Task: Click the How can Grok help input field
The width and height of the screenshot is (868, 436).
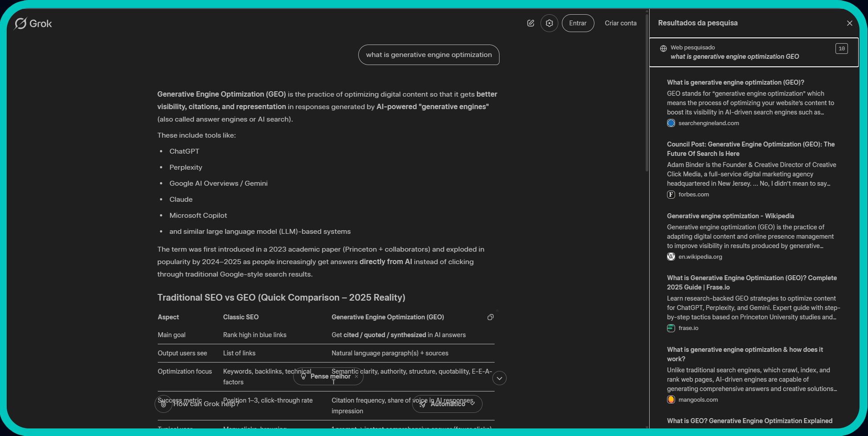Action: point(267,403)
